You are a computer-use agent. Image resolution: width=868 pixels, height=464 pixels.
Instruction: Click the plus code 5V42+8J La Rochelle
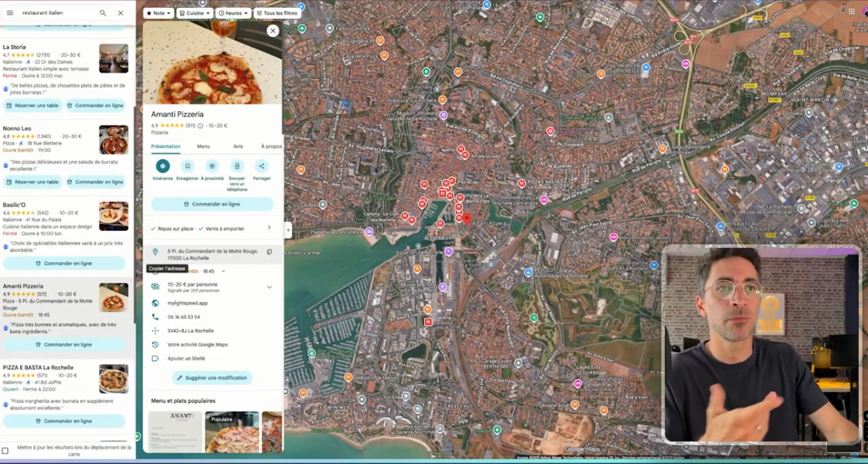tap(191, 331)
